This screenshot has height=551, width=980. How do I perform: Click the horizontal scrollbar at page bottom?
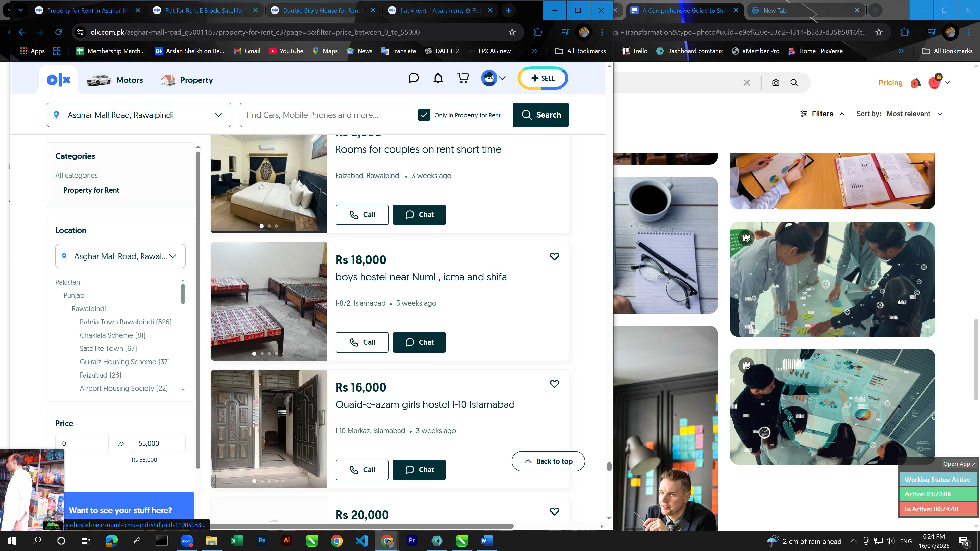click(361, 526)
